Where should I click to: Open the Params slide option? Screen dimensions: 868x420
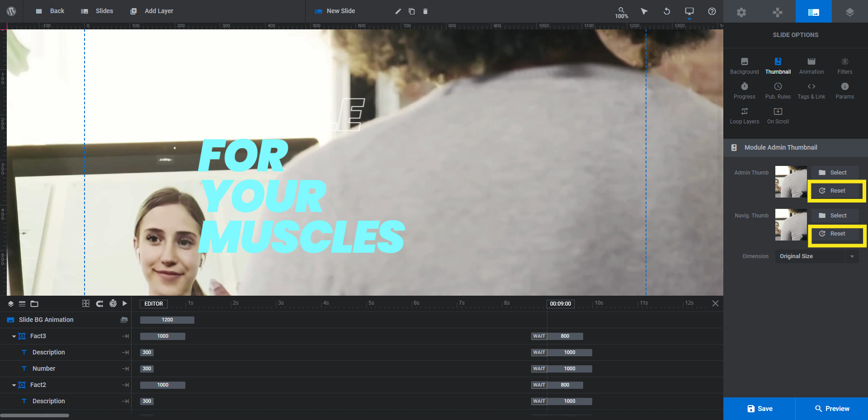(x=845, y=91)
